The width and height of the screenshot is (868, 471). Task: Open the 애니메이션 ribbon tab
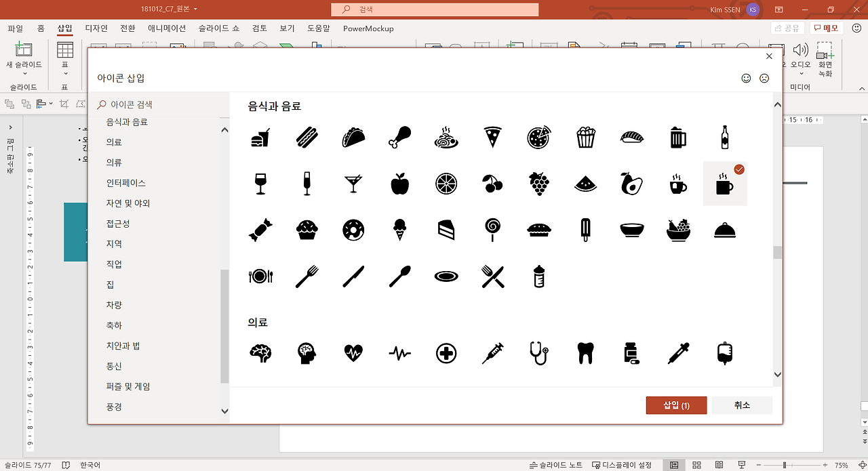(167, 28)
